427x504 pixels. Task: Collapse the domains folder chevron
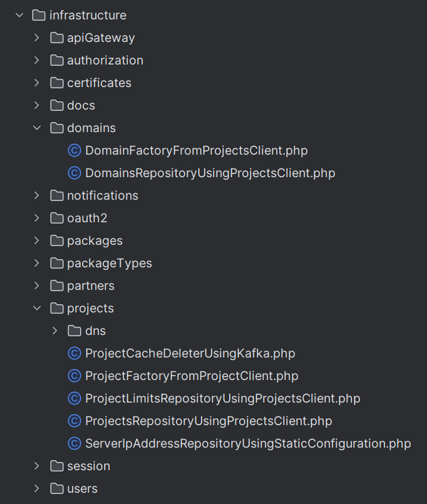coord(37,128)
